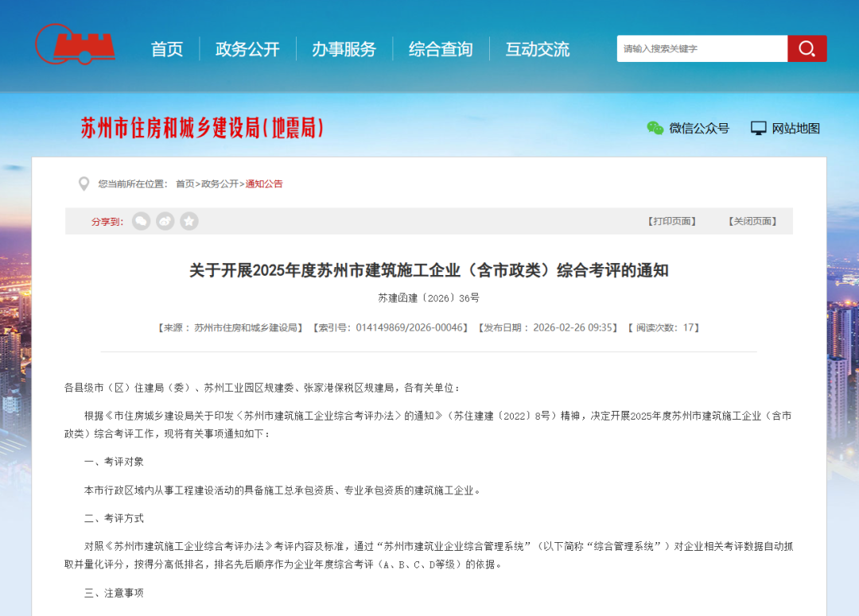859x616 pixels.
Task: Click the location pin icon in the breadcrumb
Action: 84,184
